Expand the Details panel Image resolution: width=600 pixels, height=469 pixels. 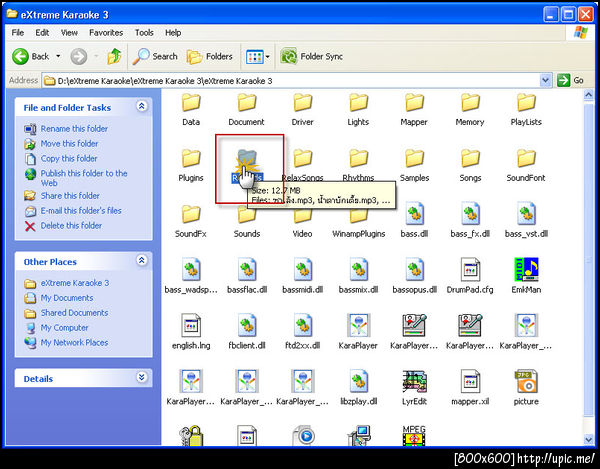(142, 377)
